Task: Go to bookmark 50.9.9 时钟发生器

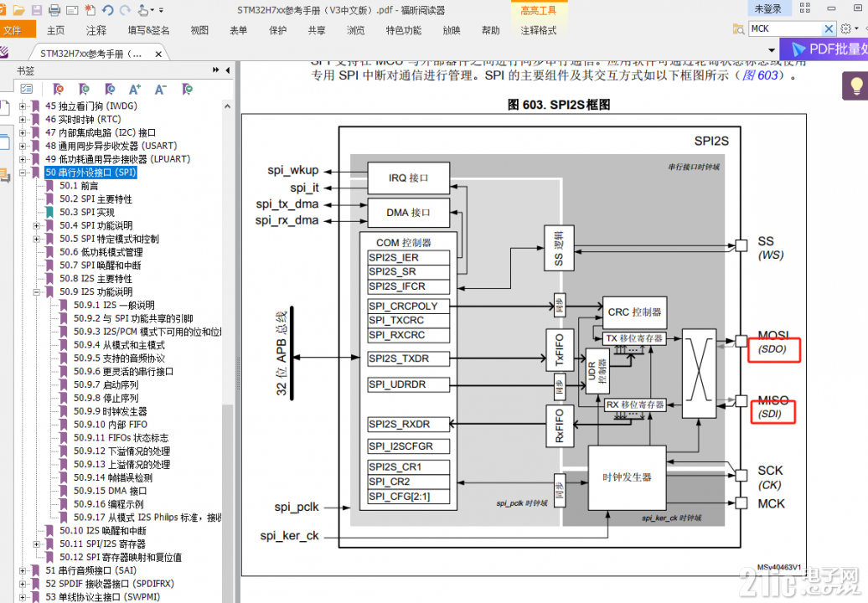Action: point(110,411)
